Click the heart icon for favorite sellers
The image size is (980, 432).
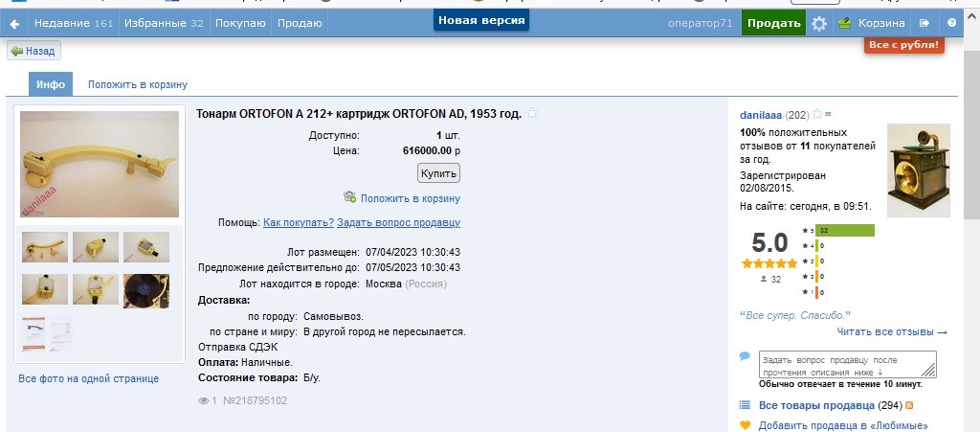coord(746,425)
